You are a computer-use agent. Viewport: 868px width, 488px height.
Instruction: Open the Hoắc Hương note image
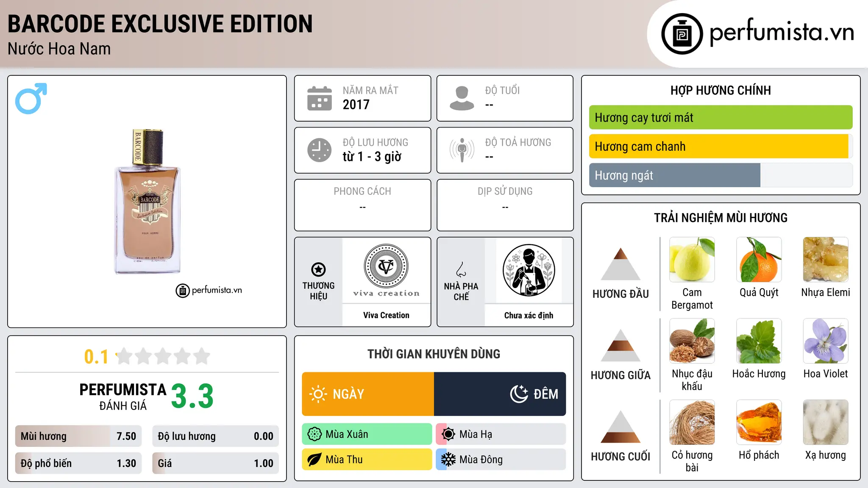pyautogui.click(x=759, y=341)
